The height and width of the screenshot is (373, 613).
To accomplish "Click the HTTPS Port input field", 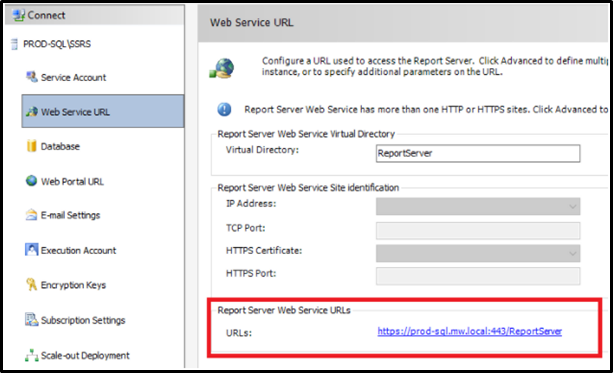I will (x=478, y=276).
